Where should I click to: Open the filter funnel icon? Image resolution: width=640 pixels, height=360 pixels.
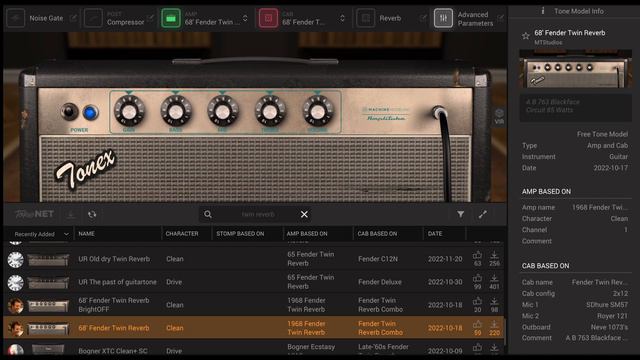(x=460, y=214)
